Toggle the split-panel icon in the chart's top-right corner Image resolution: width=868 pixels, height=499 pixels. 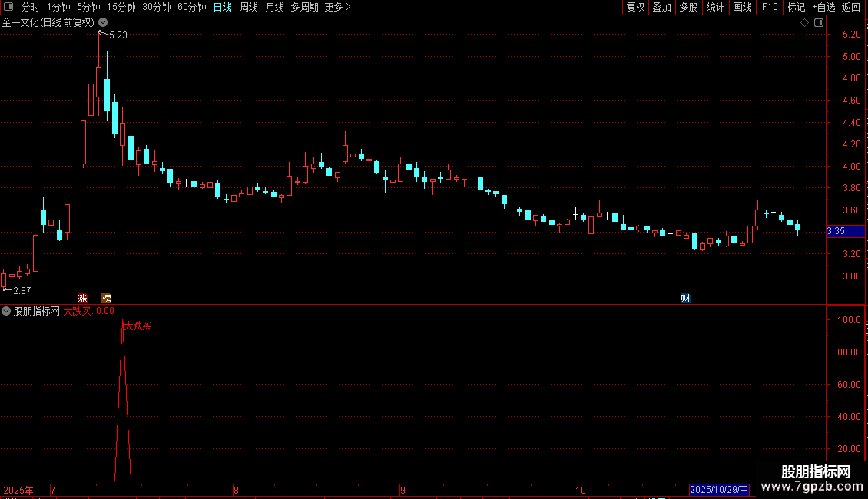pyautogui.click(x=819, y=23)
